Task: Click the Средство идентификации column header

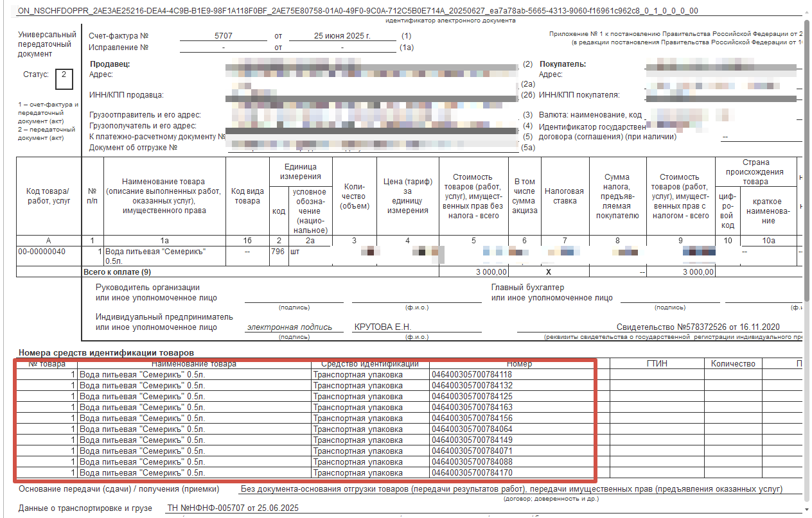Action: pyautogui.click(x=370, y=364)
